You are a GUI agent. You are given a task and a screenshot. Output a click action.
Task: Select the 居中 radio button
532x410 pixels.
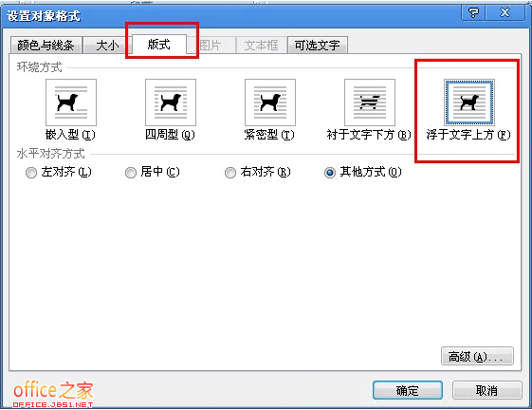pos(131,173)
